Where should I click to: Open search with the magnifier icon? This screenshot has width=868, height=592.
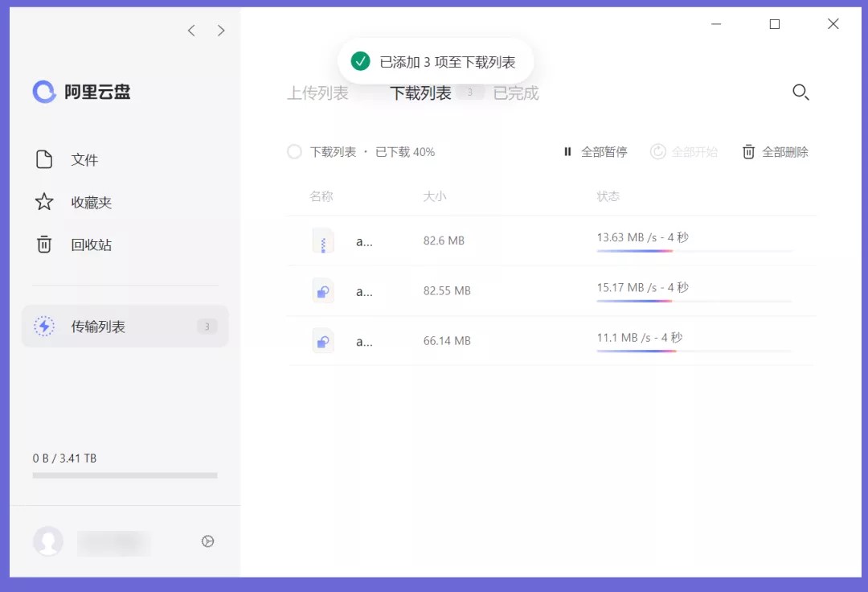[800, 92]
